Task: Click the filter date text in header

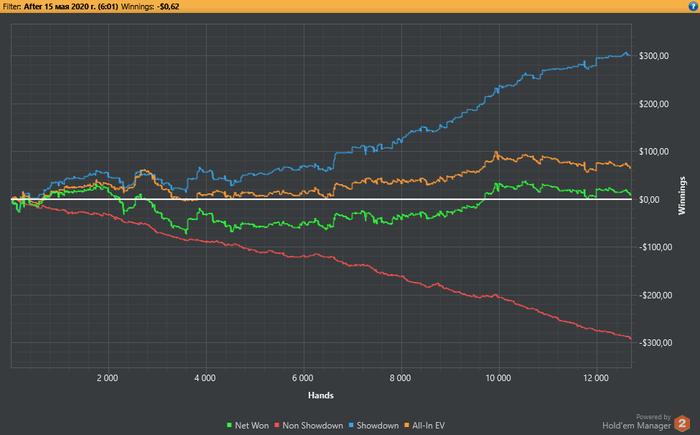Action: click(x=71, y=7)
